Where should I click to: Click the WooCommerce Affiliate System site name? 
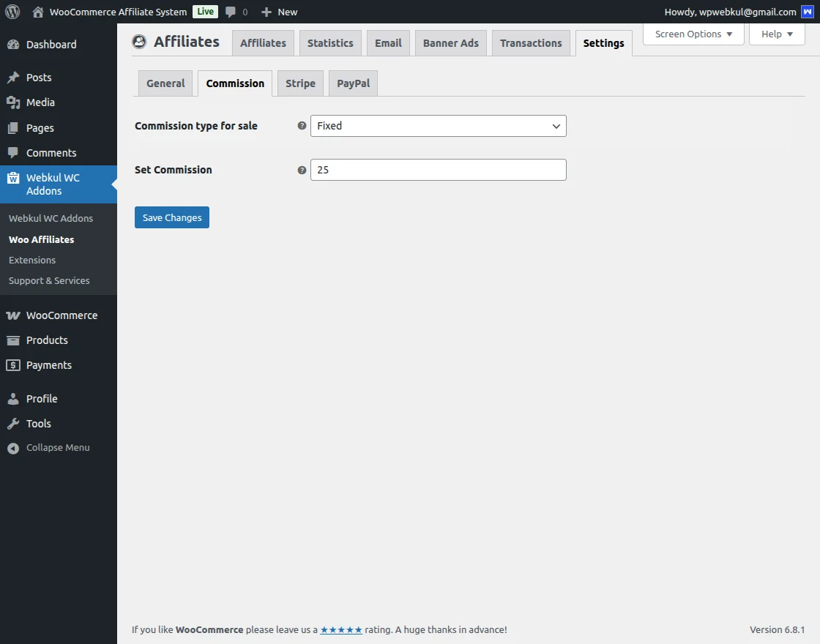(x=118, y=12)
